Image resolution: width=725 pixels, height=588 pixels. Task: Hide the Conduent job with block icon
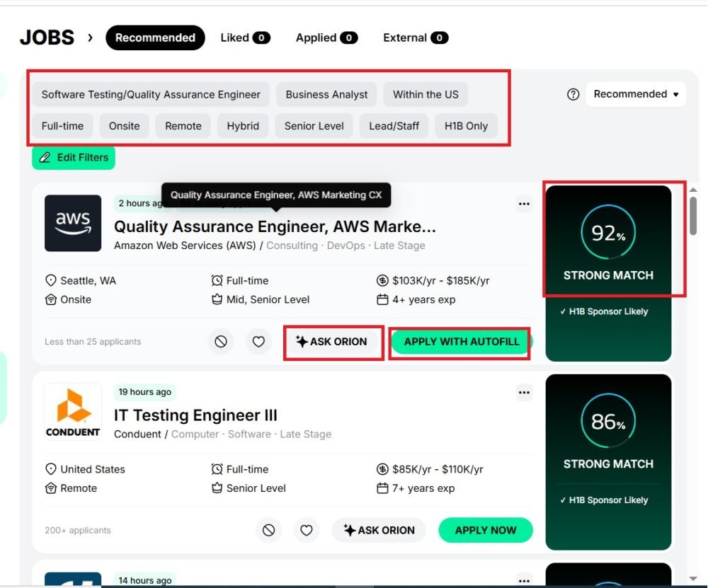(268, 530)
